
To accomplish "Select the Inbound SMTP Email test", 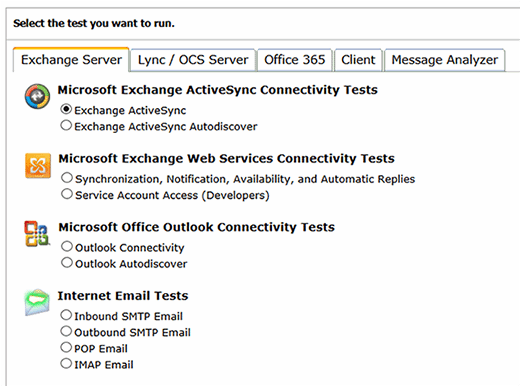I will point(66,315).
